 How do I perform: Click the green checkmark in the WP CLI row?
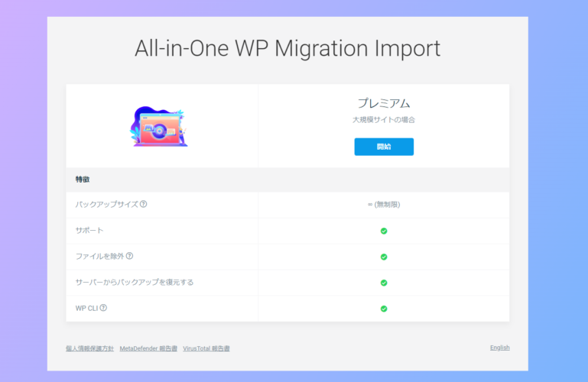(384, 309)
